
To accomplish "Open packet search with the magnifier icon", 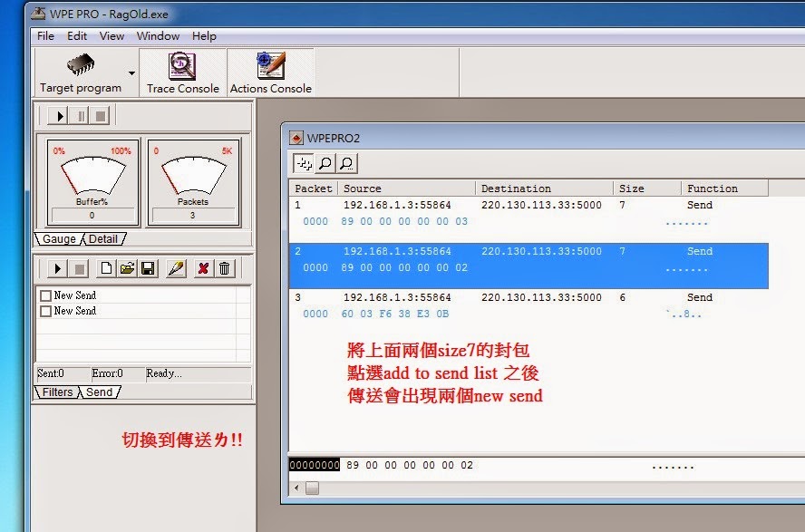I will [x=327, y=163].
